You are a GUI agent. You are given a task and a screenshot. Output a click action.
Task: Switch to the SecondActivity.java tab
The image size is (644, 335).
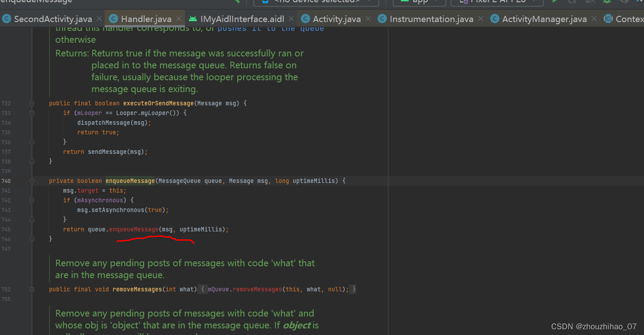click(x=53, y=19)
